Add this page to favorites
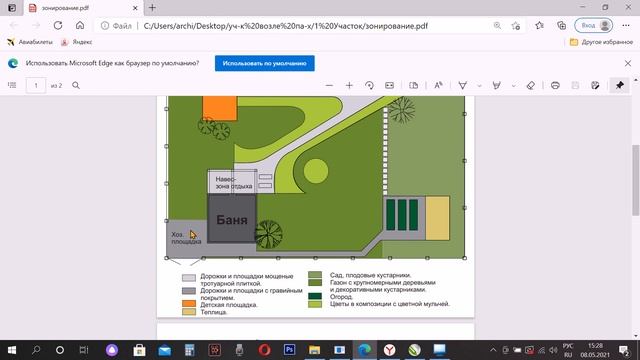Viewport: 640px width, 360px height. tap(516, 26)
